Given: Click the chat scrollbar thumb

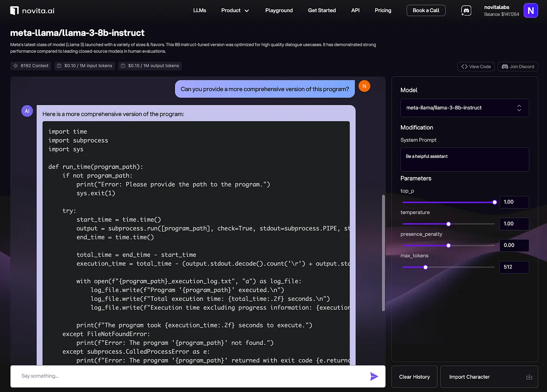Looking at the screenshot, I should [x=383, y=253].
